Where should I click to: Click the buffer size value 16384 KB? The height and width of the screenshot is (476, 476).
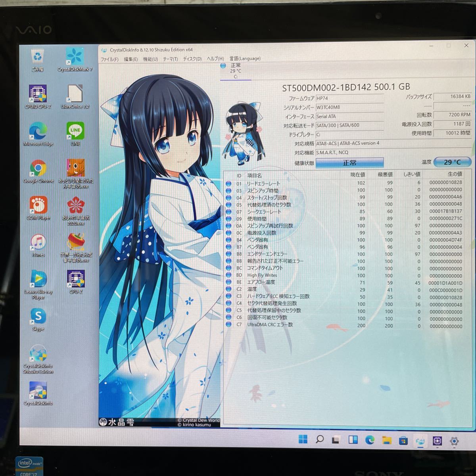point(453,96)
